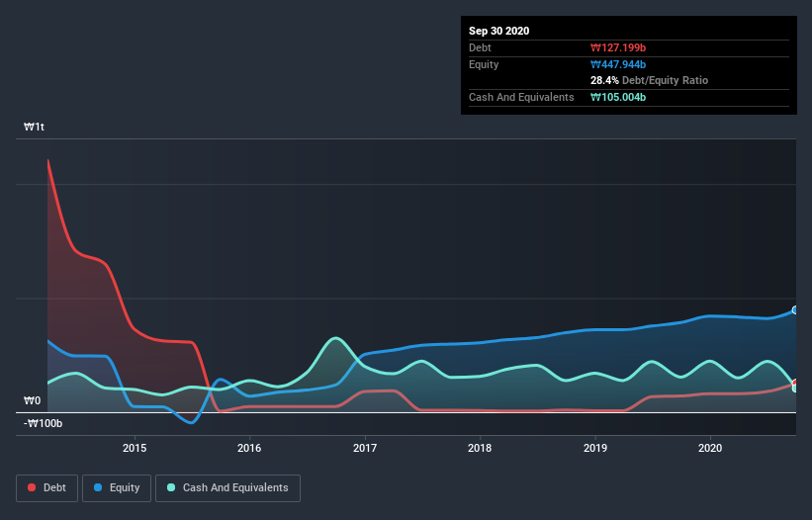Image resolution: width=812 pixels, height=520 pixels.
Task: Click the ₩1t y-axis label
Action: [35, 127]
